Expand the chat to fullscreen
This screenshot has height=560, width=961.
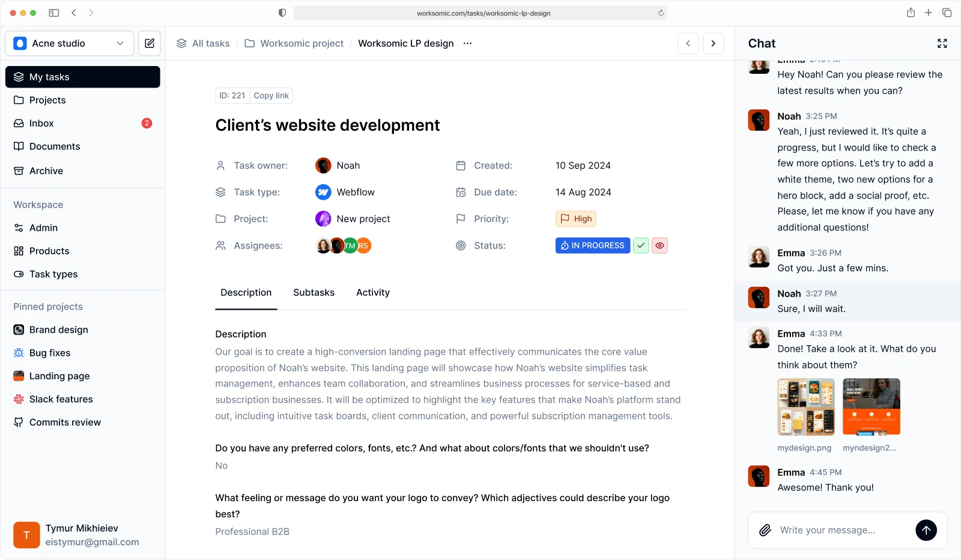pyautogui.click(x=942, y=43)
